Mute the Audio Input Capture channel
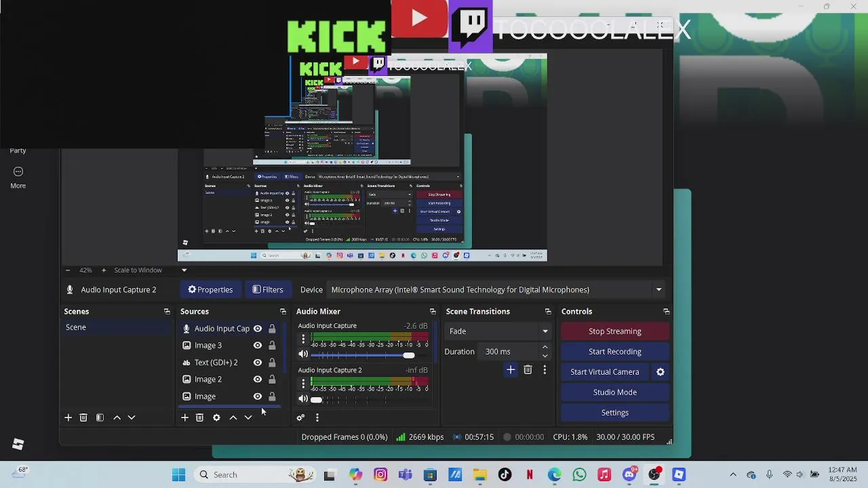The height and width of the screenshot is (488, 868). 303,354
